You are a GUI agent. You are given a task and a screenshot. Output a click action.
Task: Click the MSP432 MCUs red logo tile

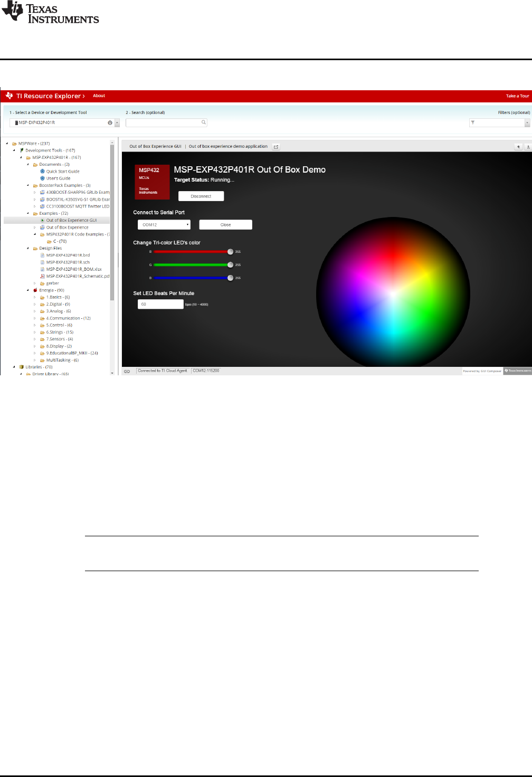click(153, 182)
